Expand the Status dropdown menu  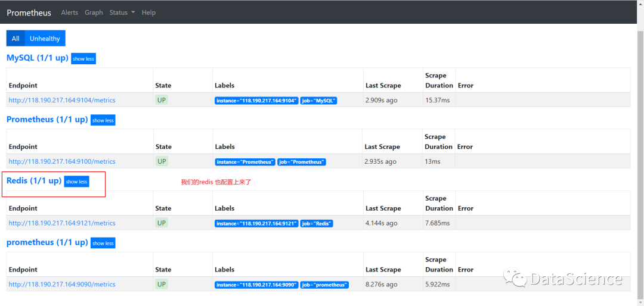point(122,13)
